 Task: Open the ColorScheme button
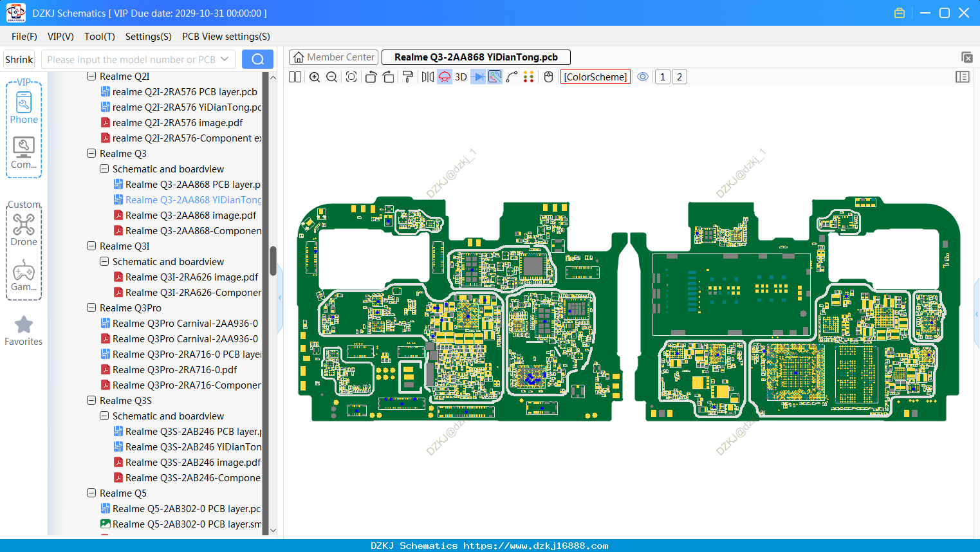(x=595, y=77)
